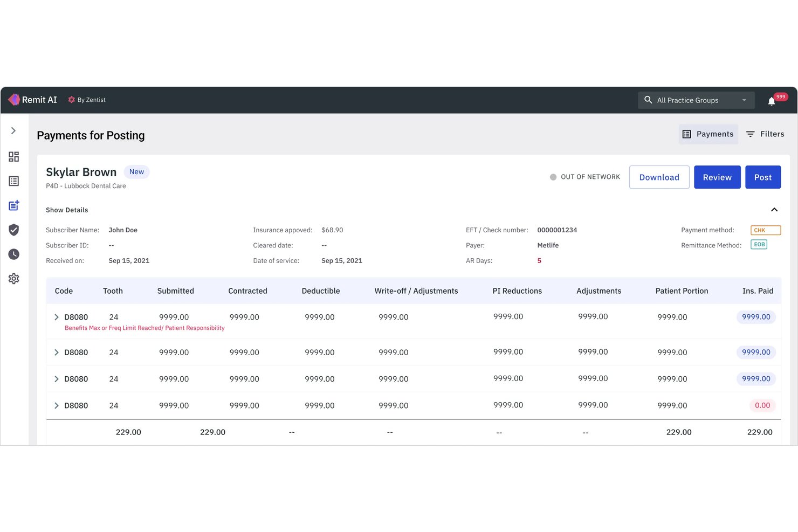Viewport: 798px width, 532px height.
Task: Click Insurance approved amount $68.90
Action: tap(332, 230)
